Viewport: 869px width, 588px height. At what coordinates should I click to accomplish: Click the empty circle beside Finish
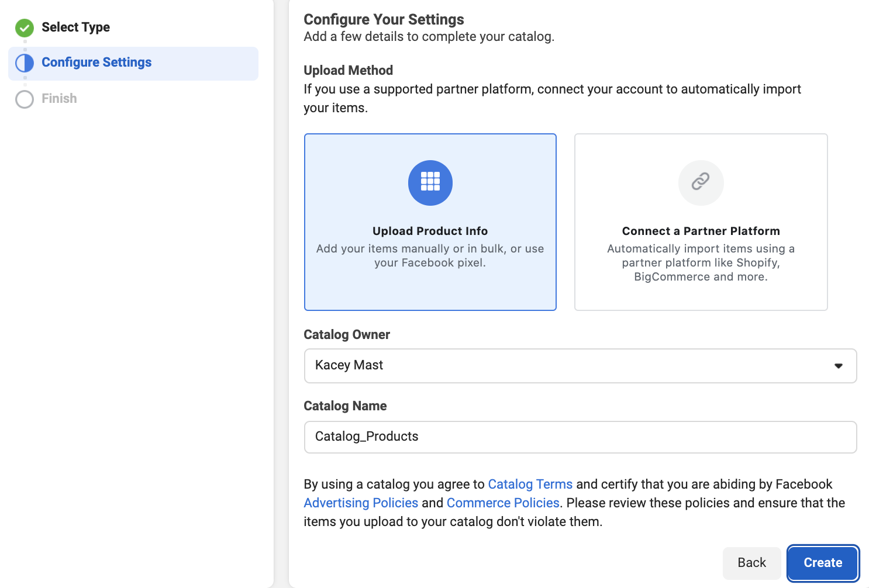click(x=25, y=99)
